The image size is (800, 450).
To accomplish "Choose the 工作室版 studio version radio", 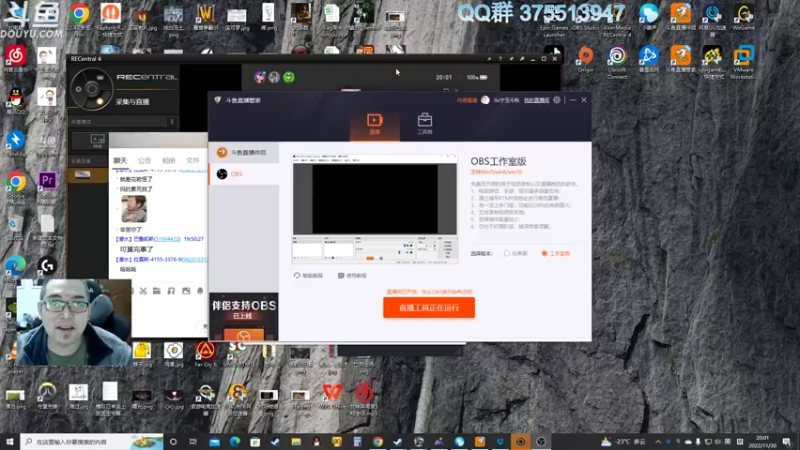I will [x=556, y=254].
